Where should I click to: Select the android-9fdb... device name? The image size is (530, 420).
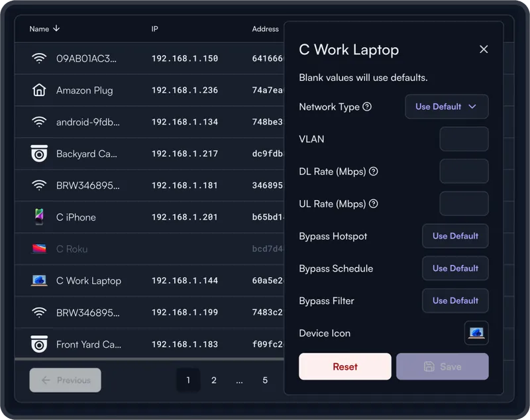click(x=88, y=122)
